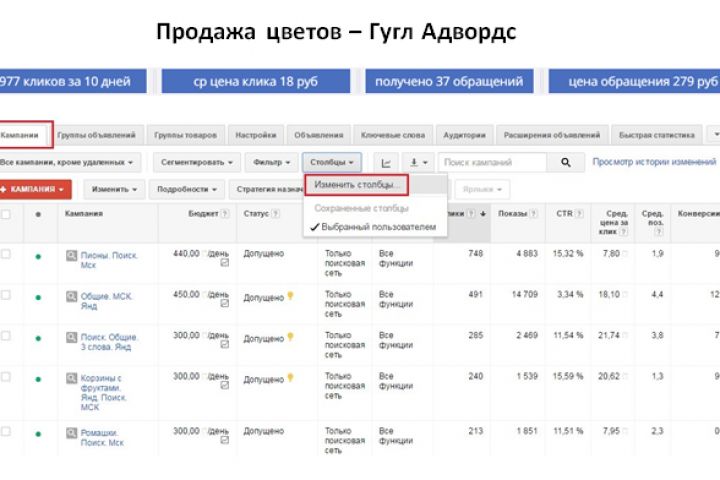
Task: Open the Стратегия назначения ставок dropdown
Action: tap(266, 189)
